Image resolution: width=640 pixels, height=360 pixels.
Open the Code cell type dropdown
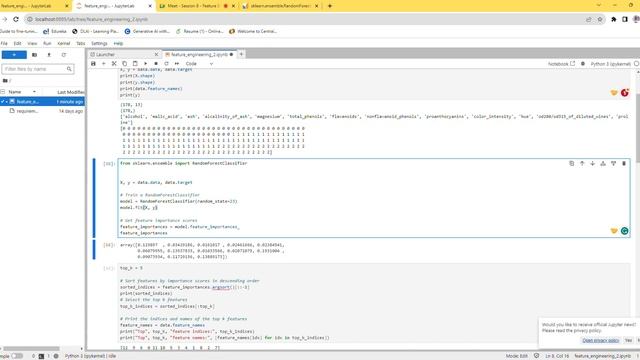[199, 64]
